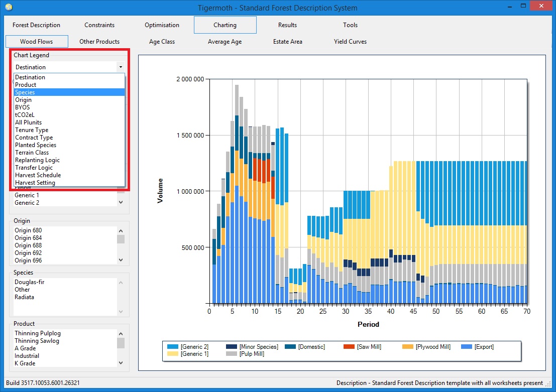Open the Yield Curves chart
The width and height of the screenshot is (556, 392).
click(x=350, y=42)
